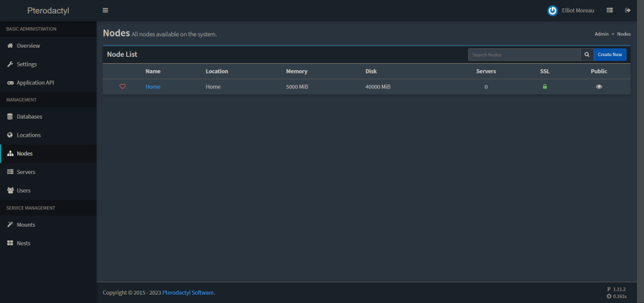Open server list icon in top bar
The image size is (644, 303).
(x=609, y=10)
